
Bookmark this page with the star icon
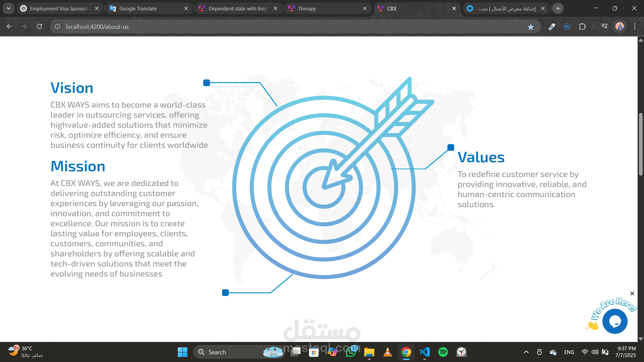click(x=531, y=27)
